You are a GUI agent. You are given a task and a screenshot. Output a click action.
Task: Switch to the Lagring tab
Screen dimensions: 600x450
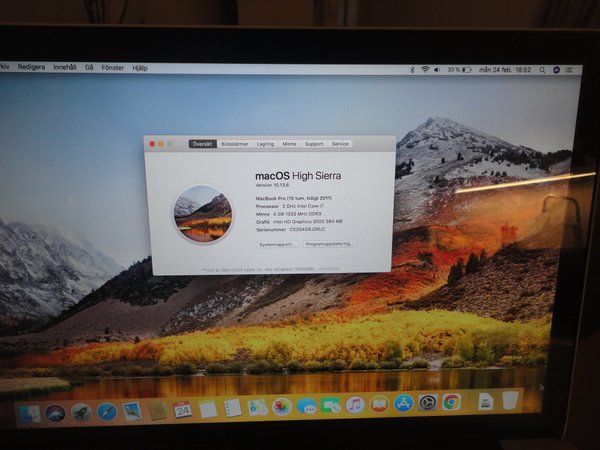(265, 144)
